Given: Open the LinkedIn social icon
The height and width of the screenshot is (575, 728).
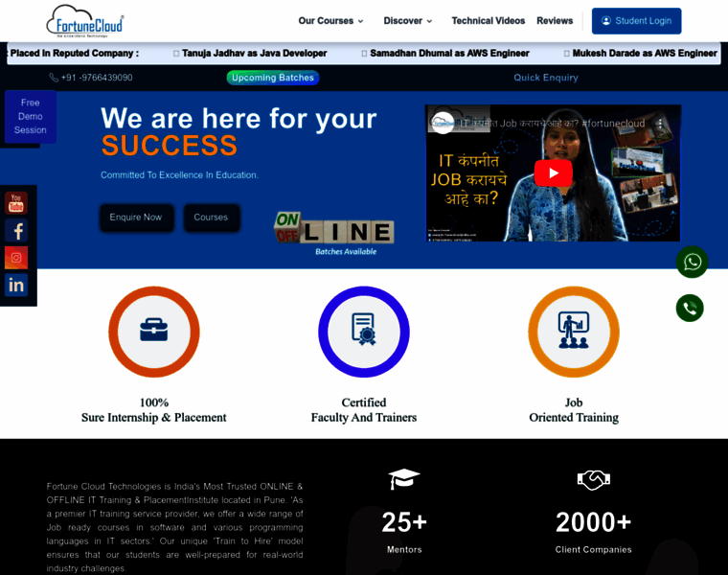Looking at the screenshot, I should pos(16,286).
